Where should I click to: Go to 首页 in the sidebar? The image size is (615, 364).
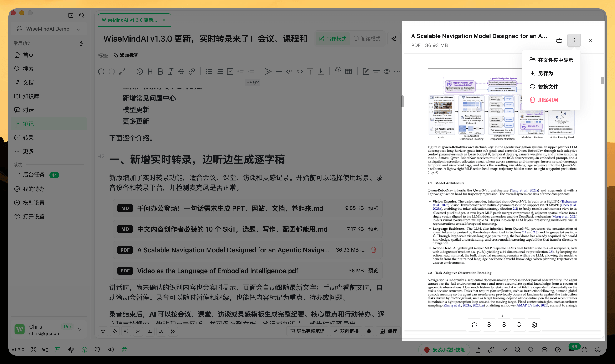pyautogui.click(x=49, y=55)
